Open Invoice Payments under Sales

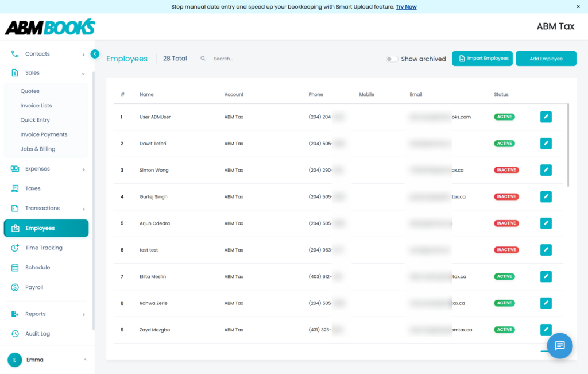tap(44, 134)
